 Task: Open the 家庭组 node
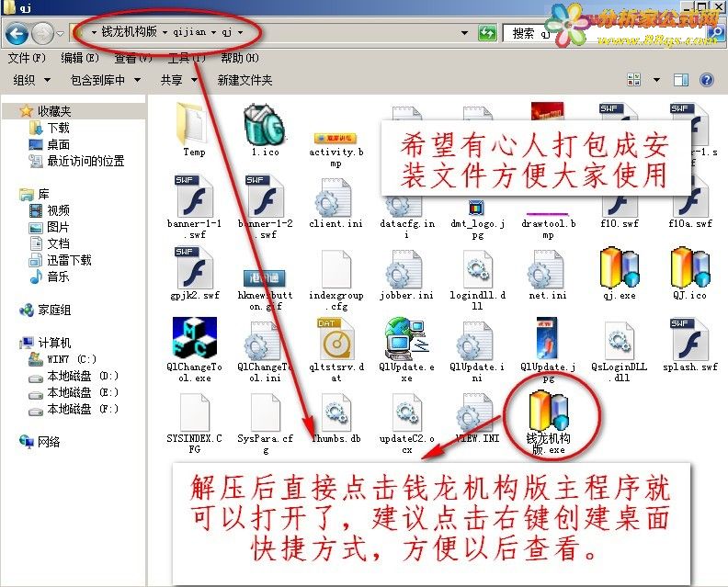click(x=45, y=310)
